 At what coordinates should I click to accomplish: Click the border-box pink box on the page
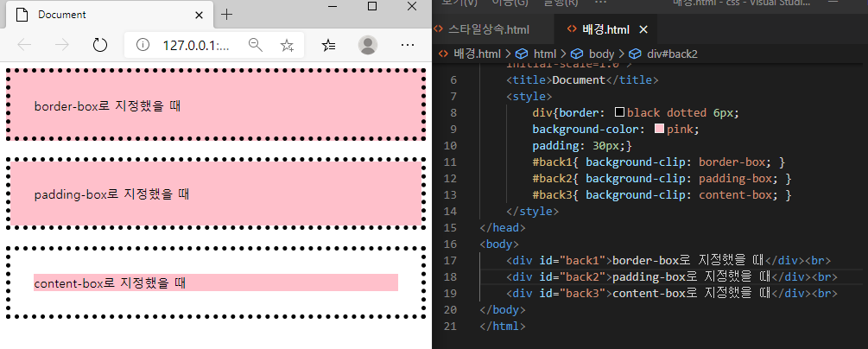point(216,105)
